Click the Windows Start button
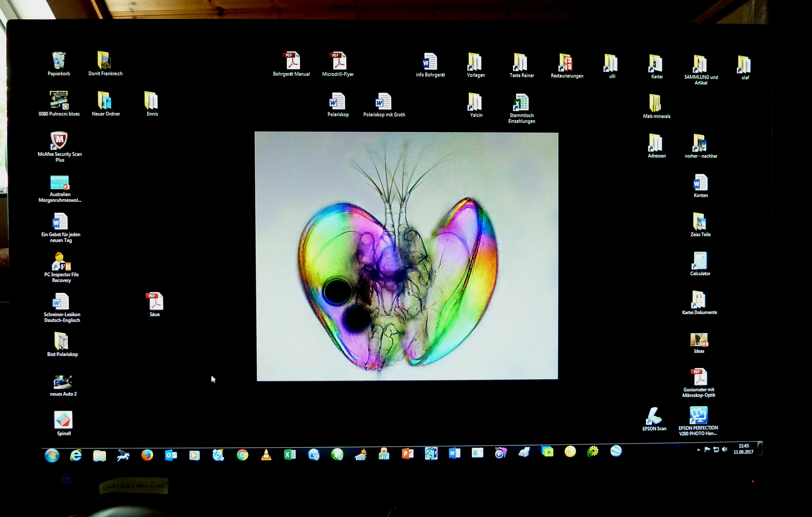 point(52,456)
